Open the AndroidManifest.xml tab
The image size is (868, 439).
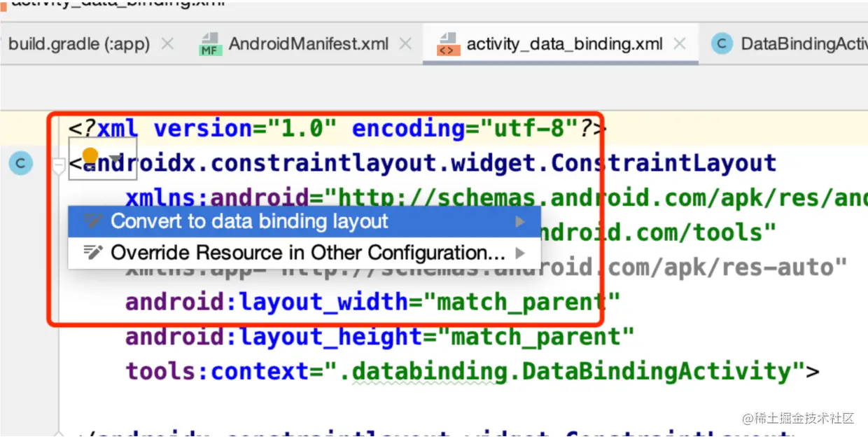pyautogui.click(x=308, y=44)
